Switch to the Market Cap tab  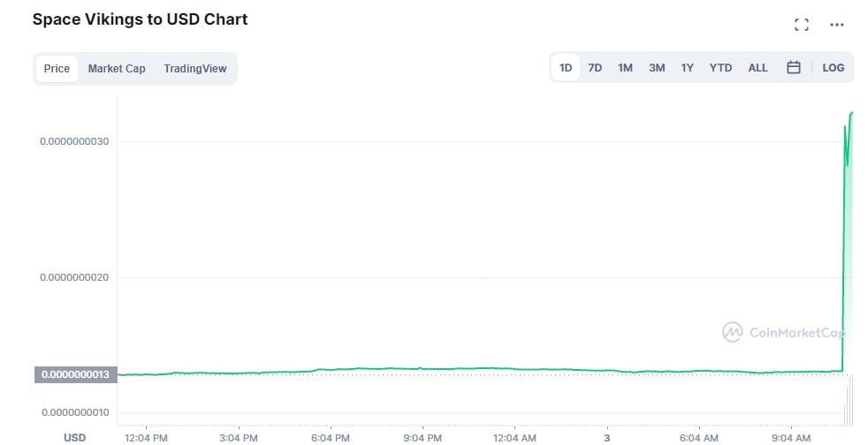click(x=117, y=69)
